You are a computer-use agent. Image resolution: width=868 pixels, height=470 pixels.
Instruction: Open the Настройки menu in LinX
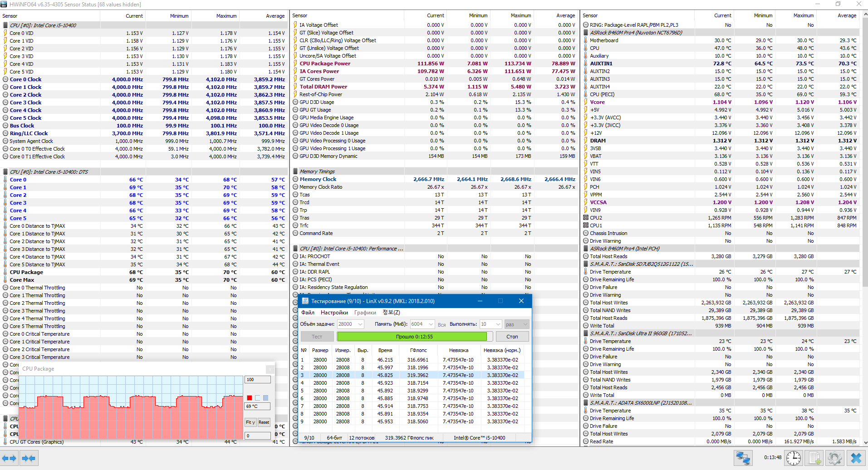[334, 313]
